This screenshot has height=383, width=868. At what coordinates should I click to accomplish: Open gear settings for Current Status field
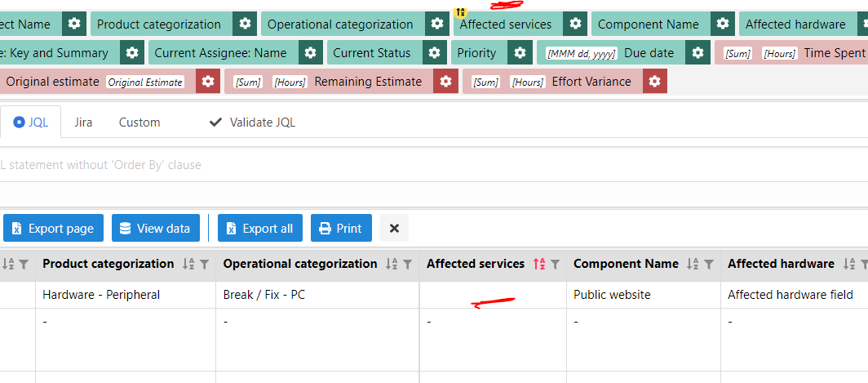click(435, 52)
